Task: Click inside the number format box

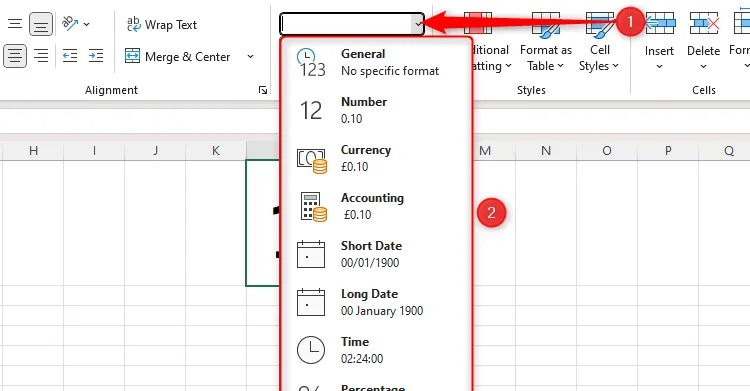Action: click(x=346, y=24)
